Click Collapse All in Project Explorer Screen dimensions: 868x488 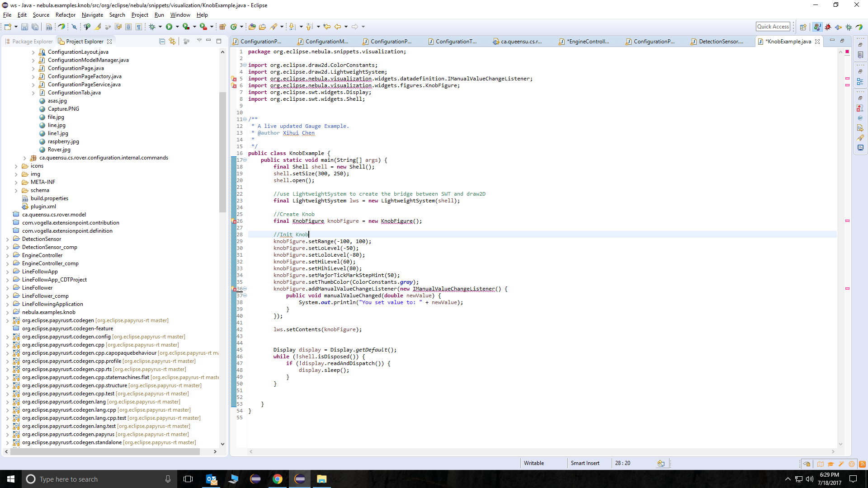[x=162, y=41]
